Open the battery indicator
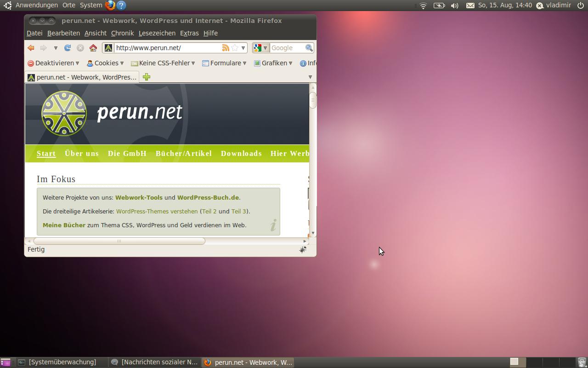 tap(439, 6)
